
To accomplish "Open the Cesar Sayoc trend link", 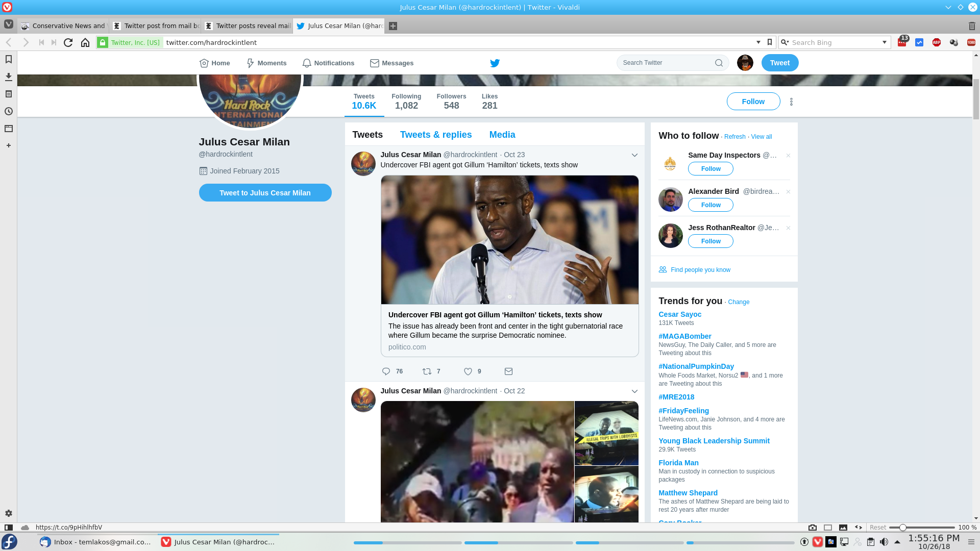I will click(679, 314).
